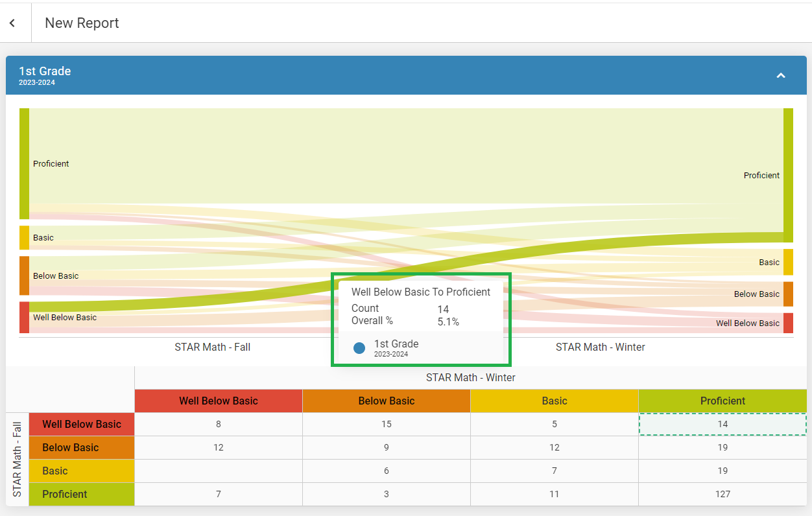The height and width of the screenshot is (516, 812).
Task: Click Winter Well Below Basic red node
Action: (x=788, y=323)
